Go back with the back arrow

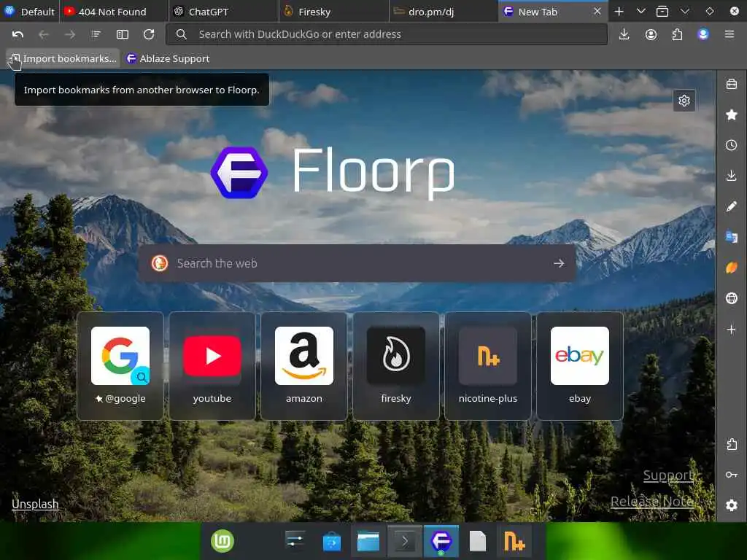pos(43,34)
